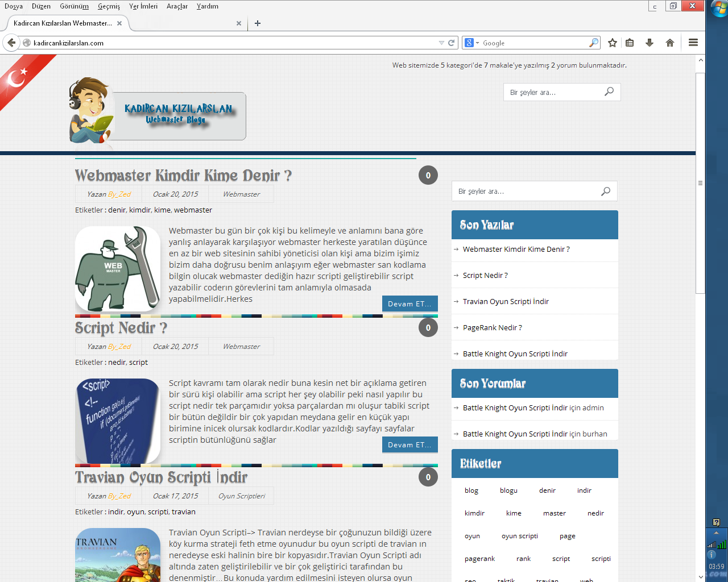Open the comment by admin in Son Yorumlar

tap(533, 408)
